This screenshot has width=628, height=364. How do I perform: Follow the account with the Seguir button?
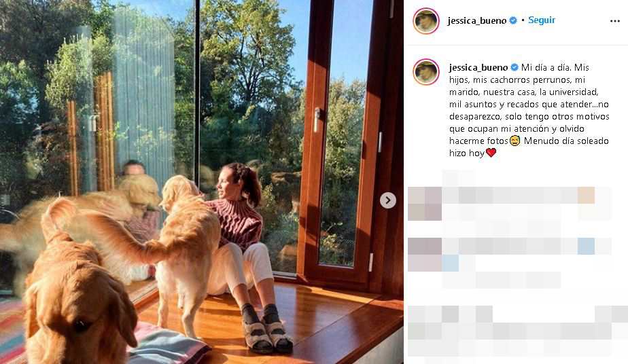[x=542, y=20]
